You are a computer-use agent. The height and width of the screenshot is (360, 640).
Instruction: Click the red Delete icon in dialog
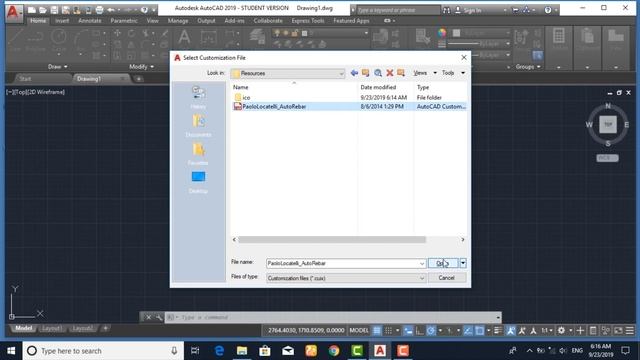390,73
